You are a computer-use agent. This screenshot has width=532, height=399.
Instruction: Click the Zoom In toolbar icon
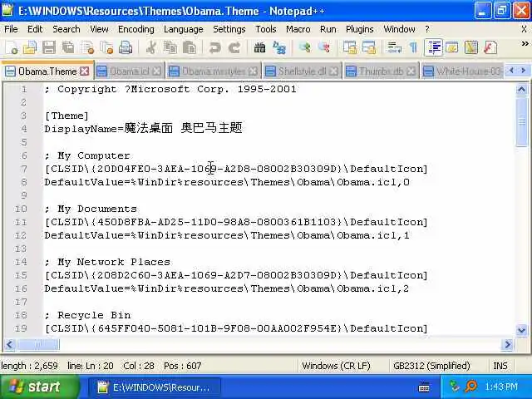304,47
